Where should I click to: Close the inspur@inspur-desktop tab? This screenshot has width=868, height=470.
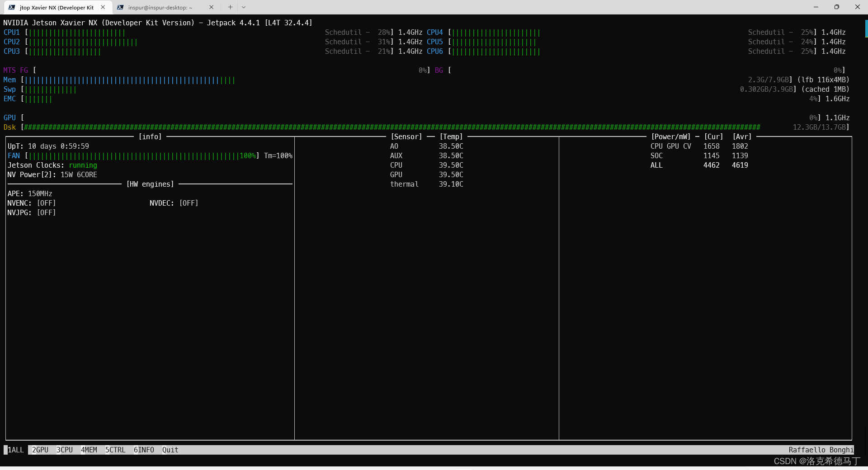tap(211, 7)
